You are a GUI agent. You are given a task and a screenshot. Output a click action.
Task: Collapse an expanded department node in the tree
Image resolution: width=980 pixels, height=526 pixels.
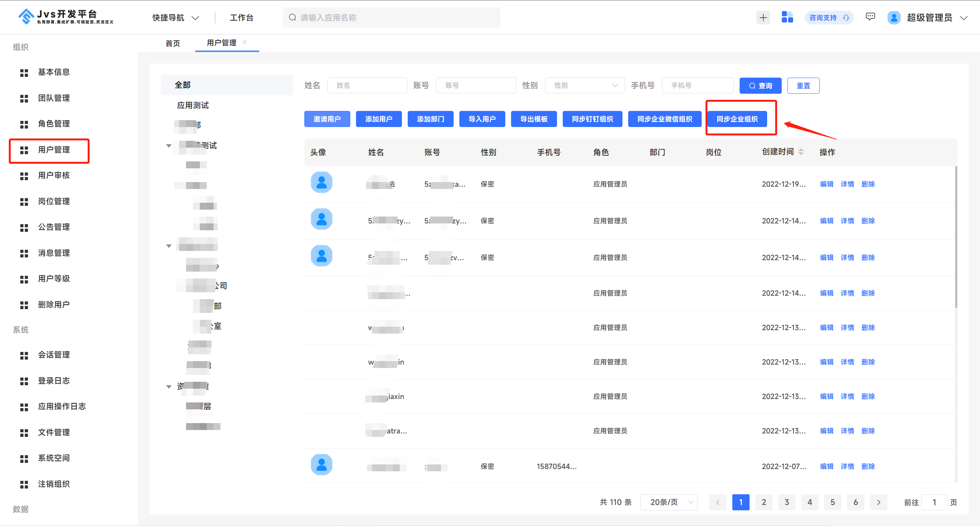[169, 145]
